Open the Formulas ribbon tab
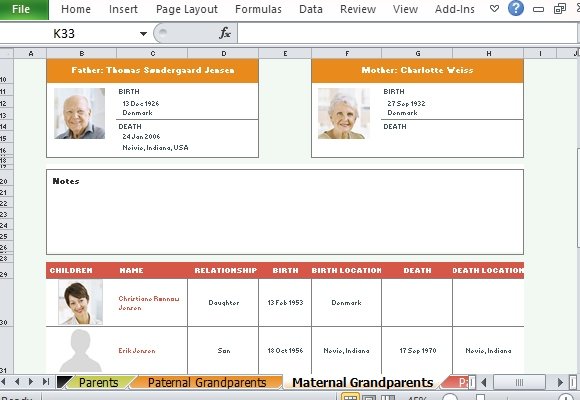Image resolution: width=580 pixels, height=400 pixels. [258, 9]
